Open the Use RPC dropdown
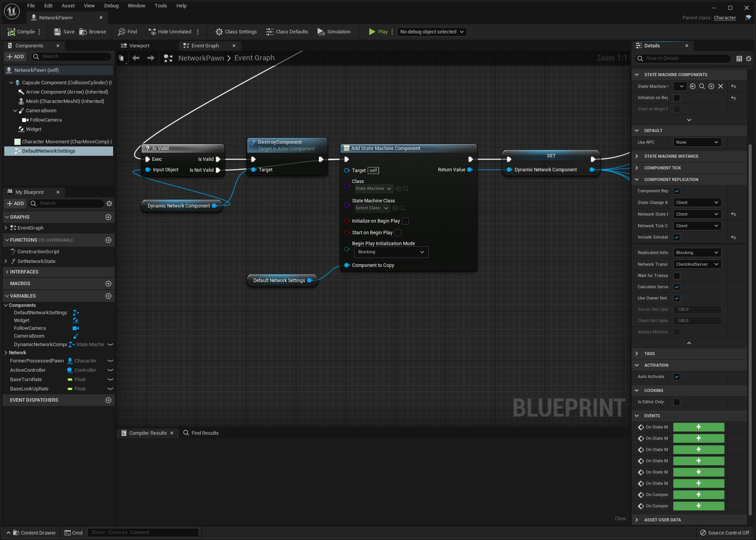 (697, 143)
